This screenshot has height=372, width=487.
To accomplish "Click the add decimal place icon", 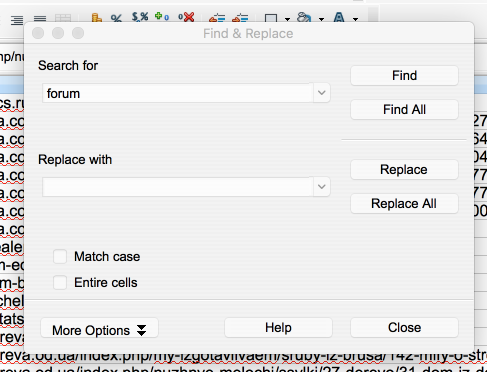I will point(162,16).
